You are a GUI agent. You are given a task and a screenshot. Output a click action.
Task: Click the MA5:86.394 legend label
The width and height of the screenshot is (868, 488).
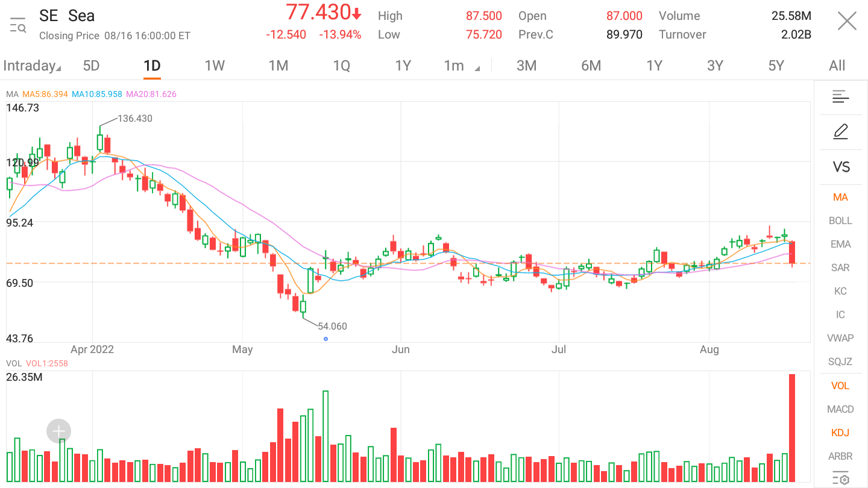46,94
